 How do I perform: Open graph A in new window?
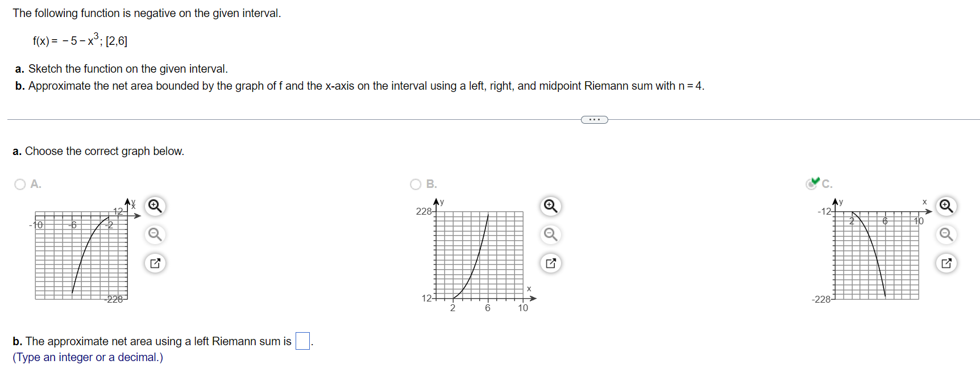(x=155, y=263)
